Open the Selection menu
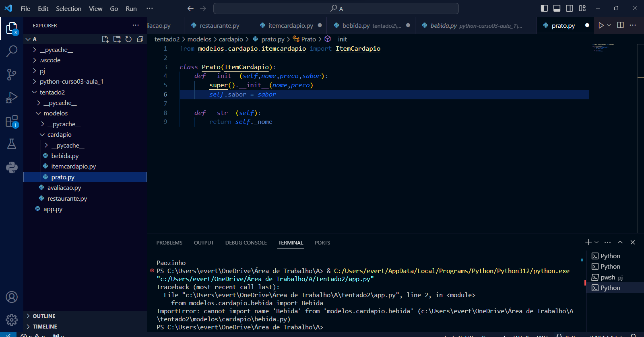Image resolution: width=644 pixels, height=337 pixels. 68,8
